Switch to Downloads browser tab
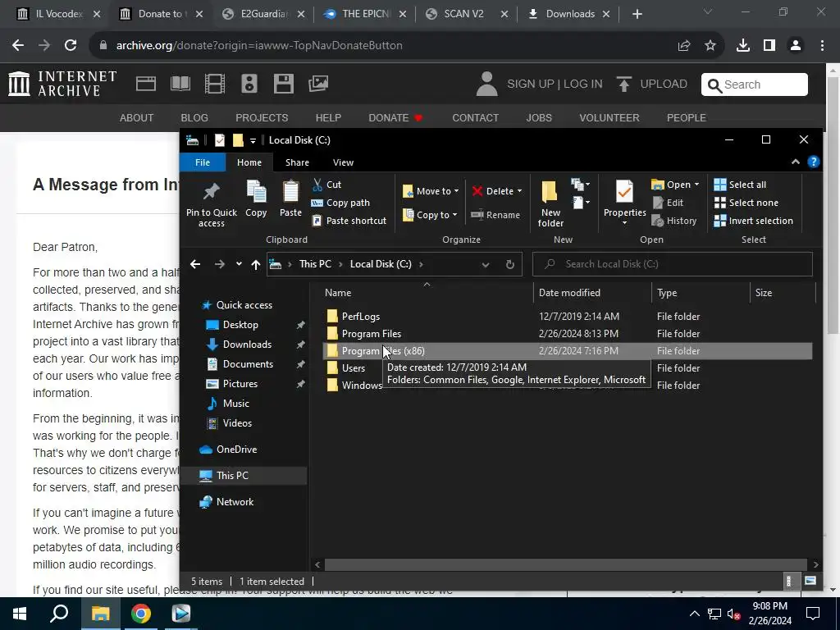 (x=570, y=14)
